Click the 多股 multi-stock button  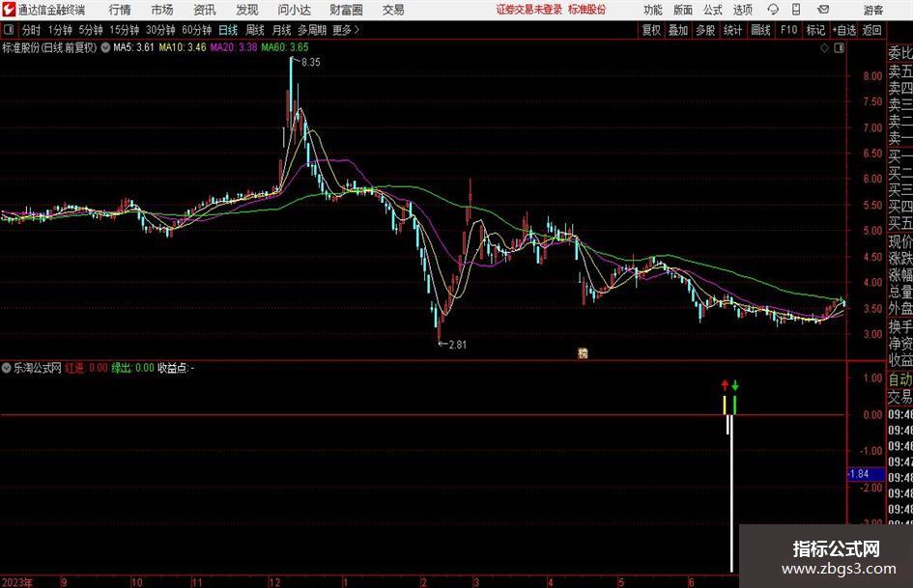coord(705,30)
